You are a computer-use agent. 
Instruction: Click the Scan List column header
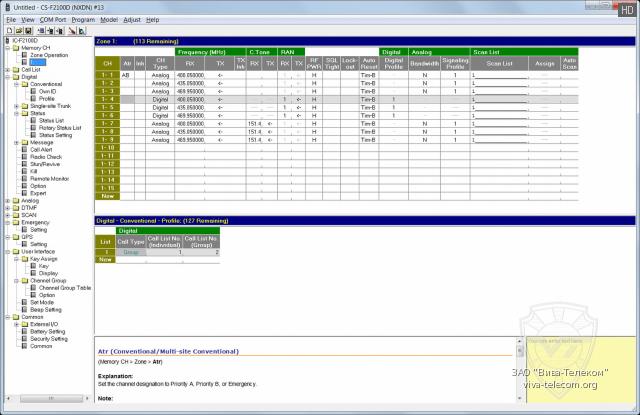point(499,64)
